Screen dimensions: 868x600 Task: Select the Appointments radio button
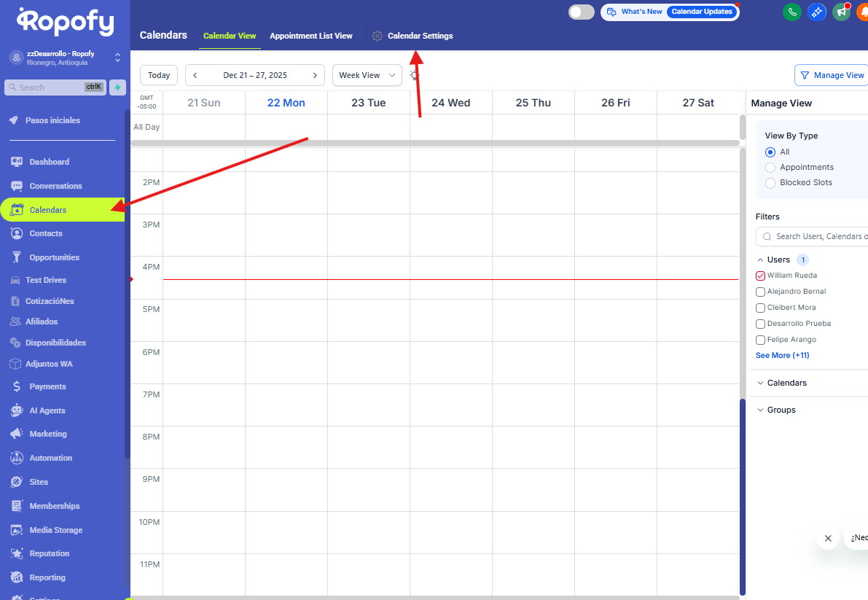[x=770, y=167]
